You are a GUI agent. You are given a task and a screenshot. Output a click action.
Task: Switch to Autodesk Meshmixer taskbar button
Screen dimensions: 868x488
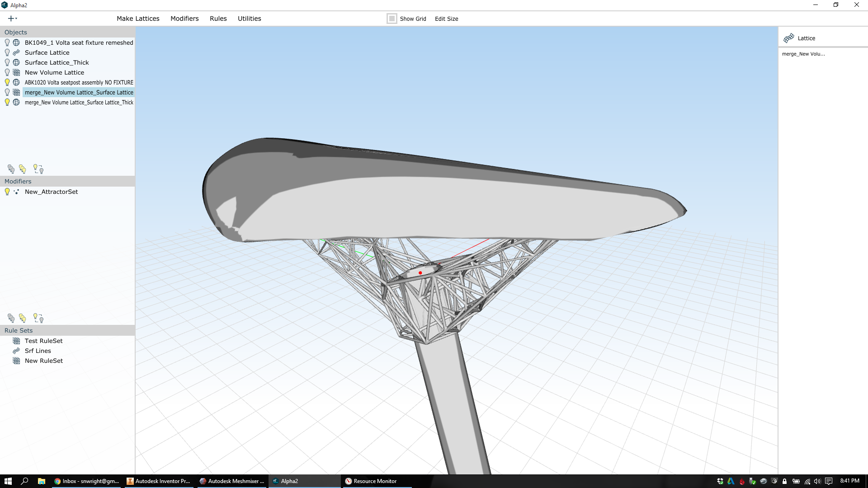[x=232, y=481]
